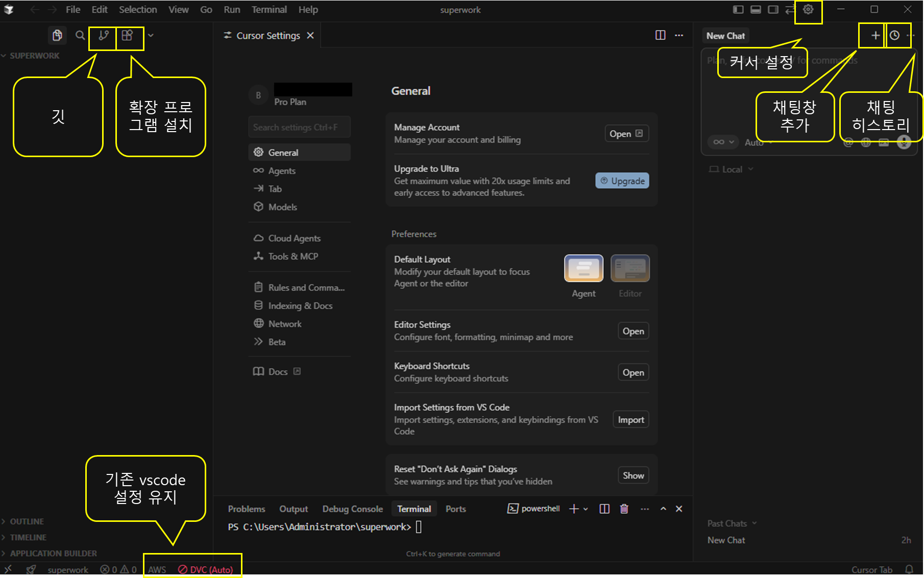Open the terminal launch profile dropdown arrow
Screen dimensions: 924x578
586,509
